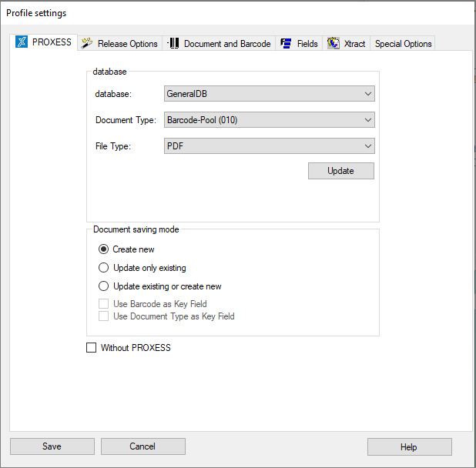Switch to the Xtract tab

click(x=347, y=44)
